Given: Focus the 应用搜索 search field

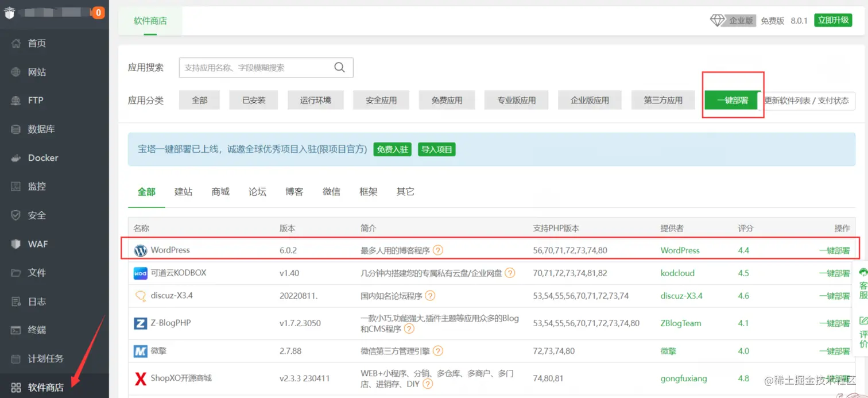Looking at the screenshot, I should coord(266,67).
